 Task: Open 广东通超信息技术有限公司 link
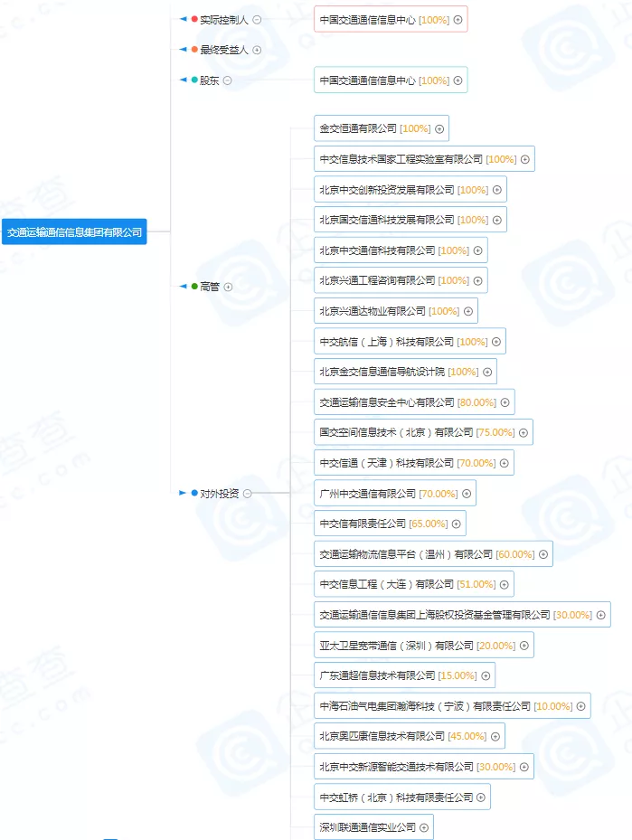pos(377,675)
